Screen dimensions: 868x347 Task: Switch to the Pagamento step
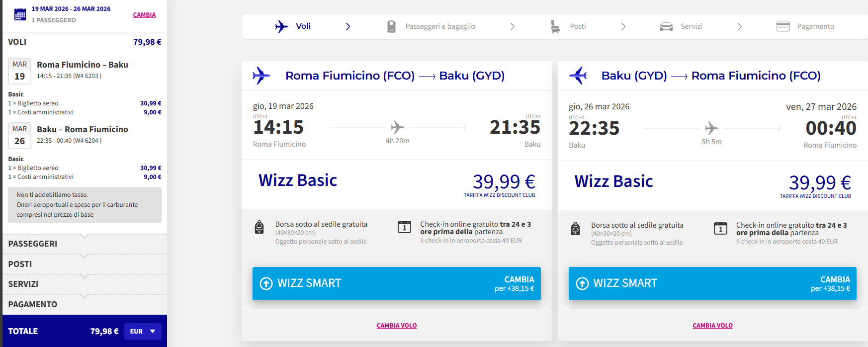815,26
